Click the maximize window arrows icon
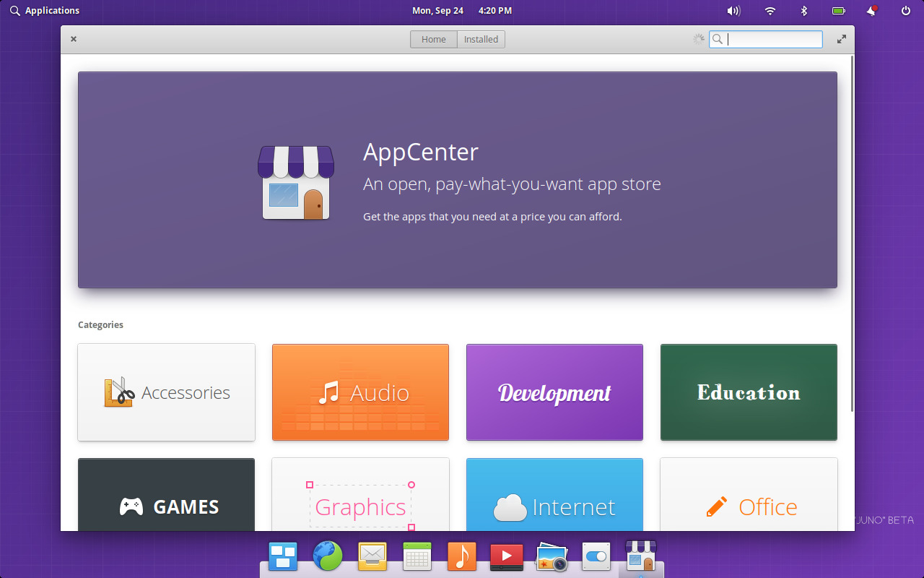This screenshot has height=578, width=924. (841, 40)
